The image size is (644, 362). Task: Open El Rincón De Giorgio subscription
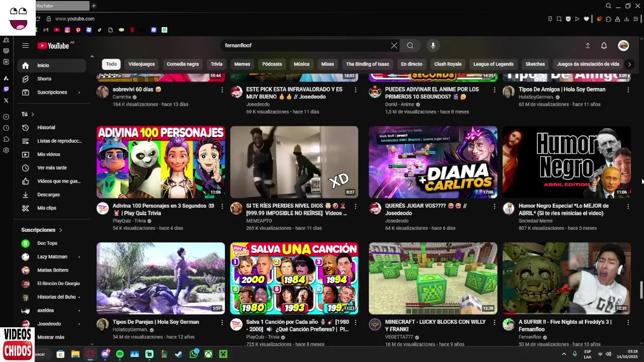tap(51, 284)
